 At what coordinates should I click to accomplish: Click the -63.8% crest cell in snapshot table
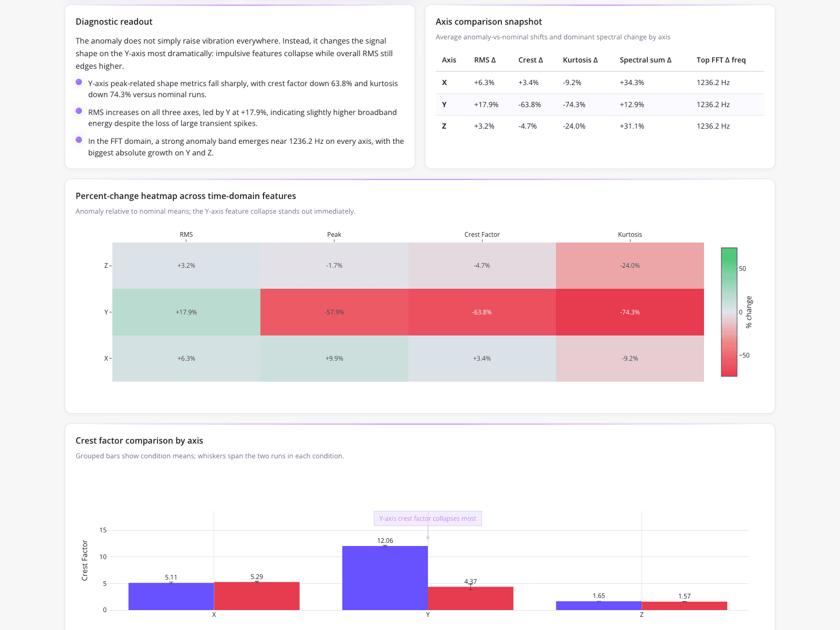coord(529,104)
